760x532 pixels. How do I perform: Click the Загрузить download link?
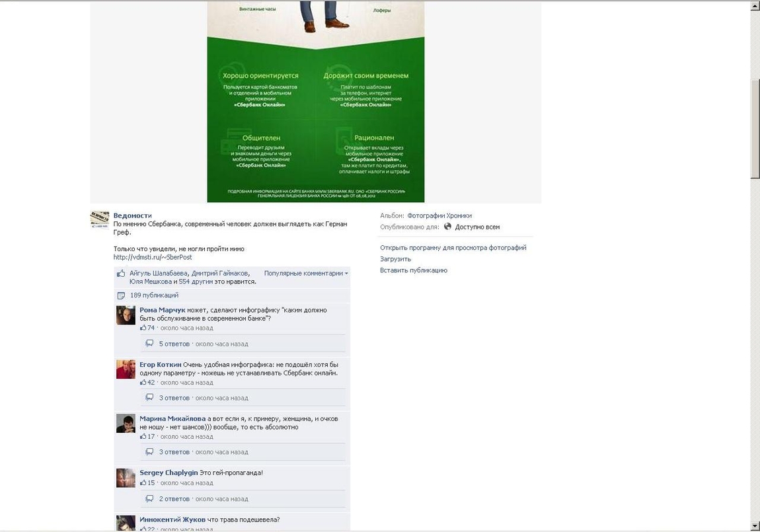395,259
